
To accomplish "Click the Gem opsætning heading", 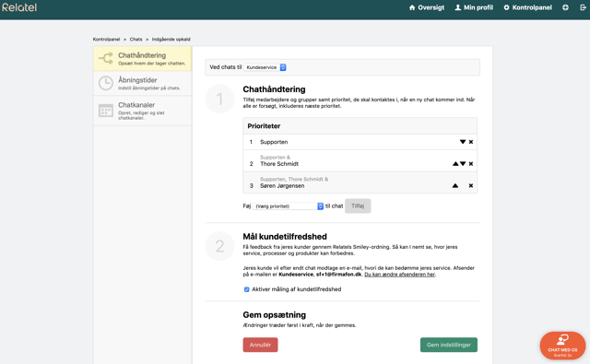I will (x=275, y=315).
